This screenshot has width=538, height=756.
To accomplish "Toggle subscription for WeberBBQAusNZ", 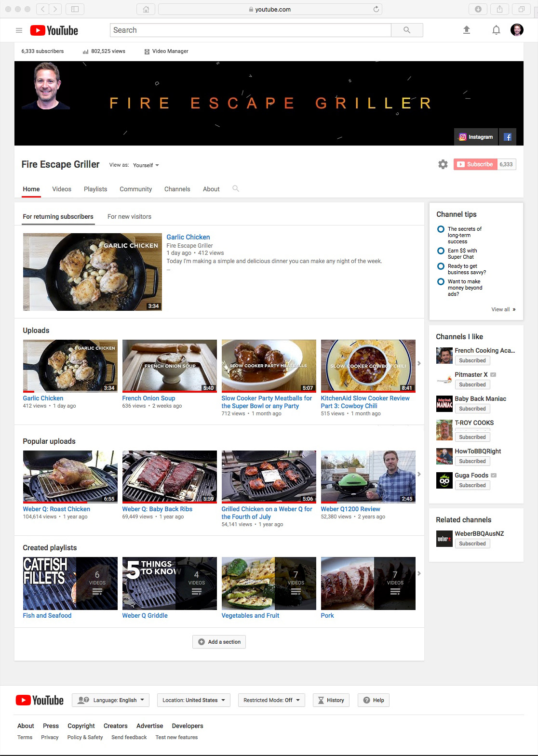I will (x=472, y=544).
